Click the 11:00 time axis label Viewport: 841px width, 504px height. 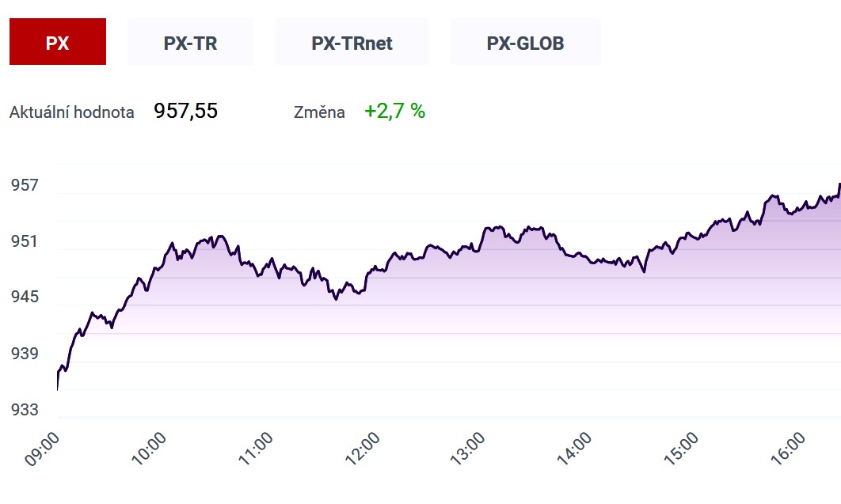pos(255,449)
